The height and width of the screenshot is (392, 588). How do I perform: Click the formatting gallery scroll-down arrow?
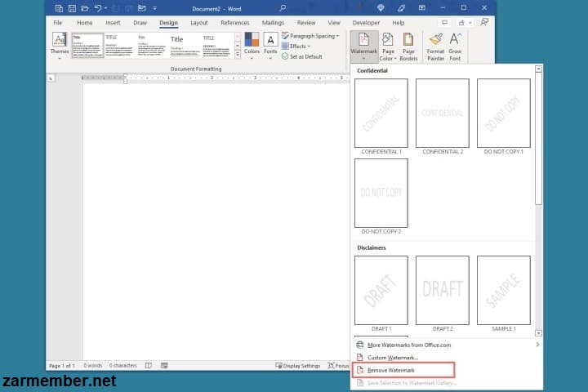[238, 46]
